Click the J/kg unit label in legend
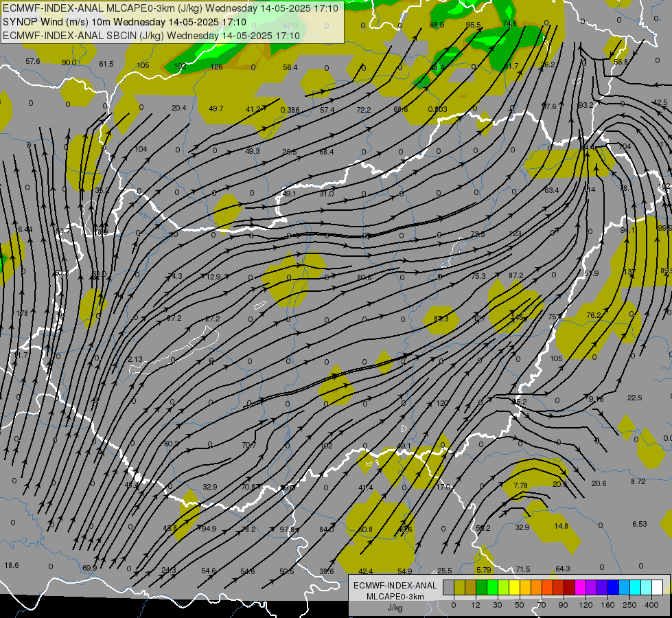 395,607
